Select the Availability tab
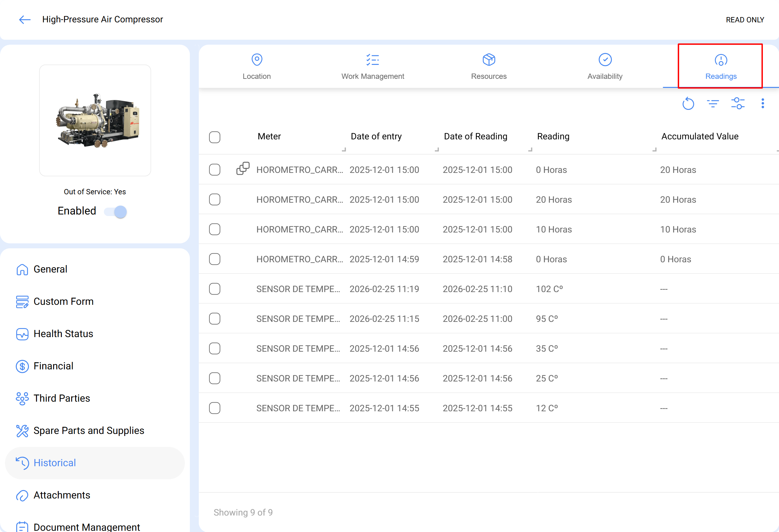This screenshot has height=532, width=779. (605, 67)
